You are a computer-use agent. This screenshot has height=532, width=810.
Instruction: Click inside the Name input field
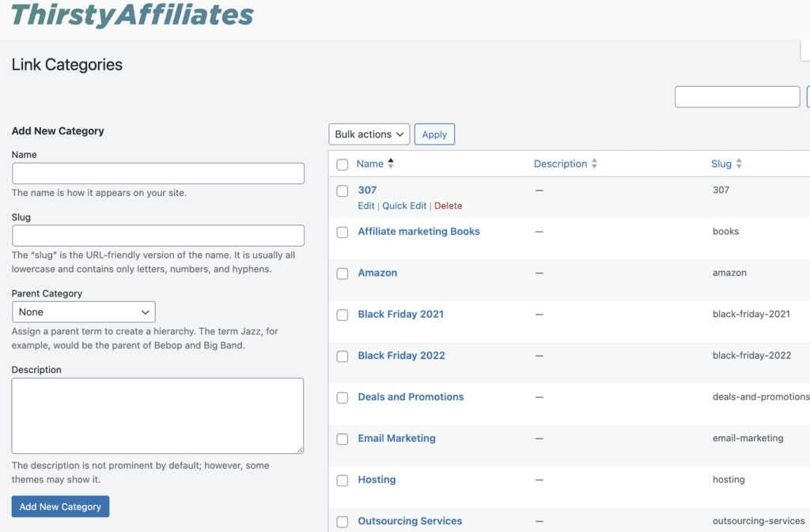pyautogui.click(x=158, y=173)
